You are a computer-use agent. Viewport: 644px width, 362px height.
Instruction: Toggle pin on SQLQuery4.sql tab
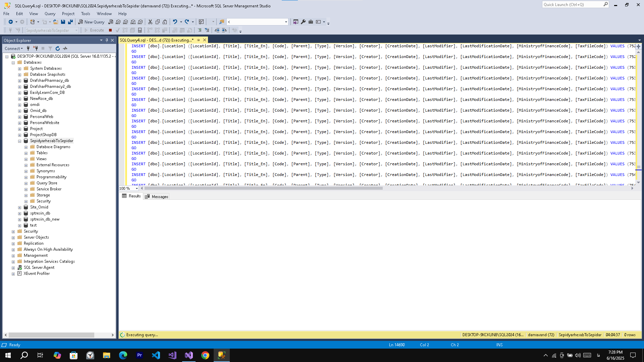pyautogui.click(x=198, y=40)
